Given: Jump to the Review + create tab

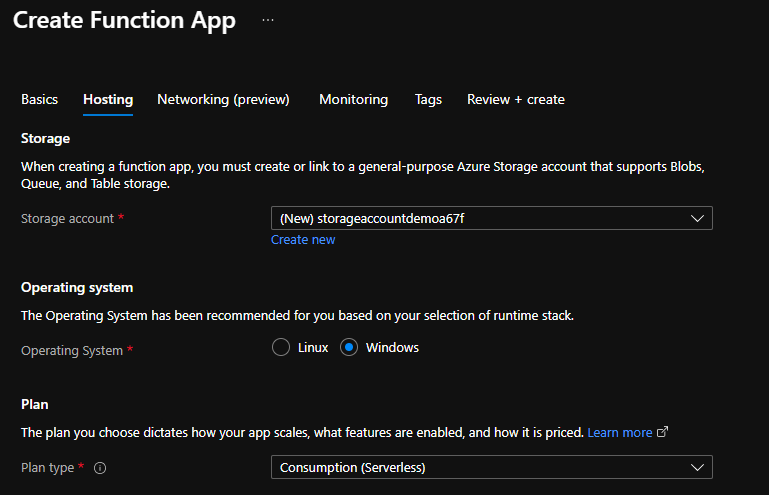Looking at the screenshot, I should coord(515,99).
